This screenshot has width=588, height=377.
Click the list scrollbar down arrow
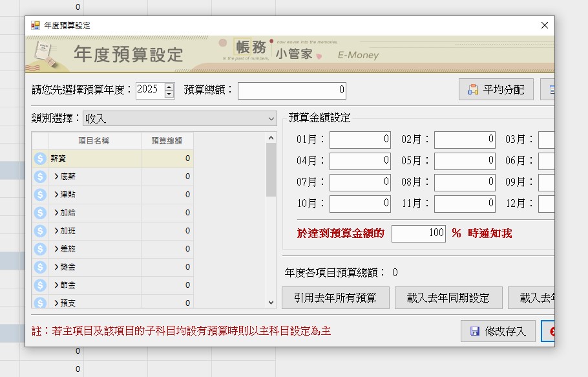(271, 303)
